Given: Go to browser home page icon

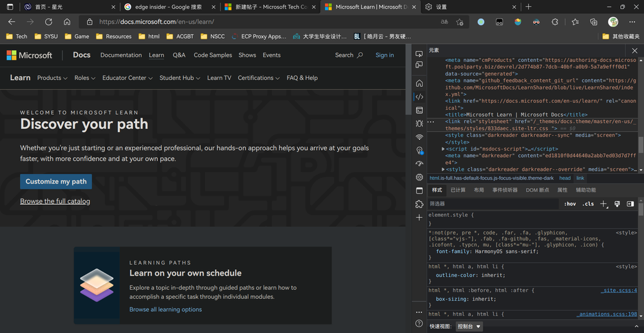Looking at the screenshot, I should (67, 22).
